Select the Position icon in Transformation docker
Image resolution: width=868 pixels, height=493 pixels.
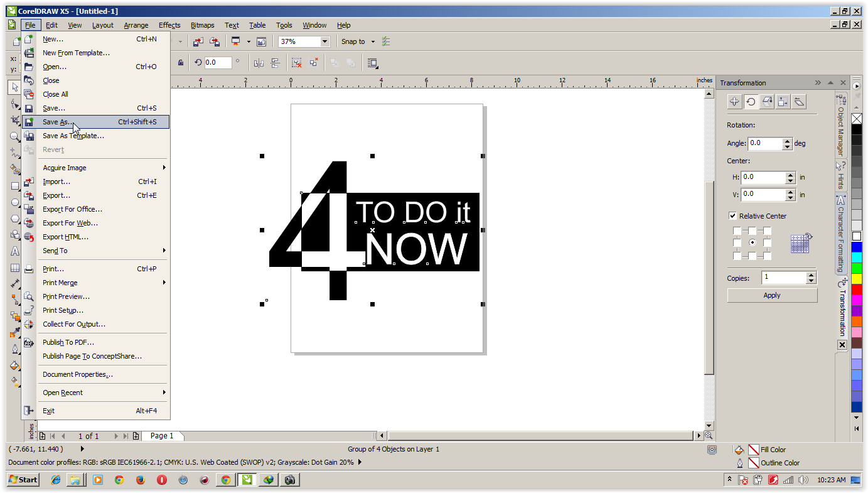pyautogui.click(x=734, y=101)
